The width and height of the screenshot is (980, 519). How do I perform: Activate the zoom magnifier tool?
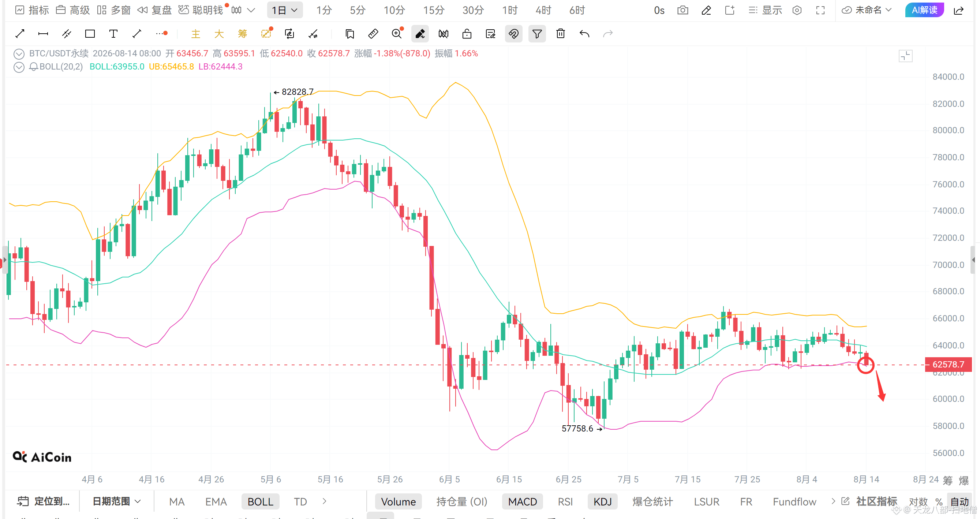click(397, 34)
